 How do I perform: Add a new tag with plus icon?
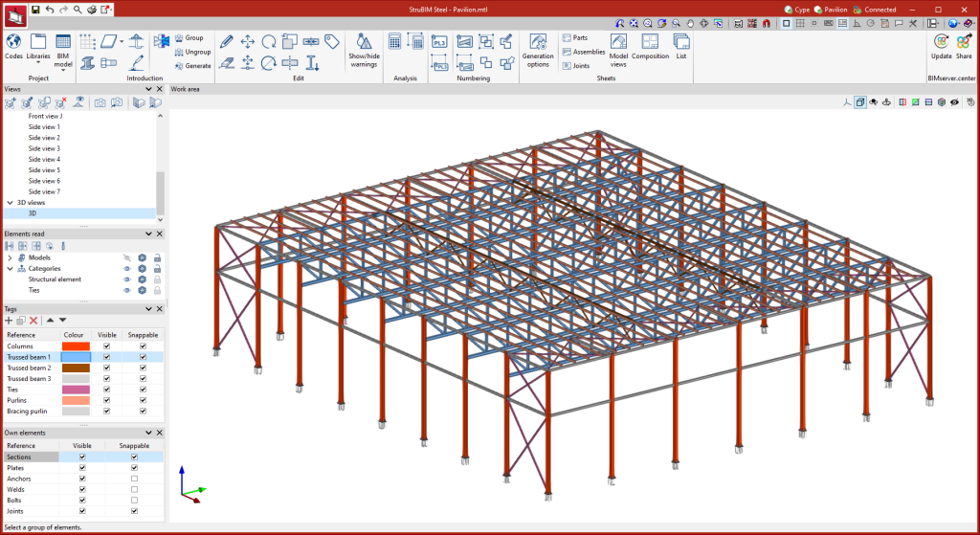click(x=10, y=320)
